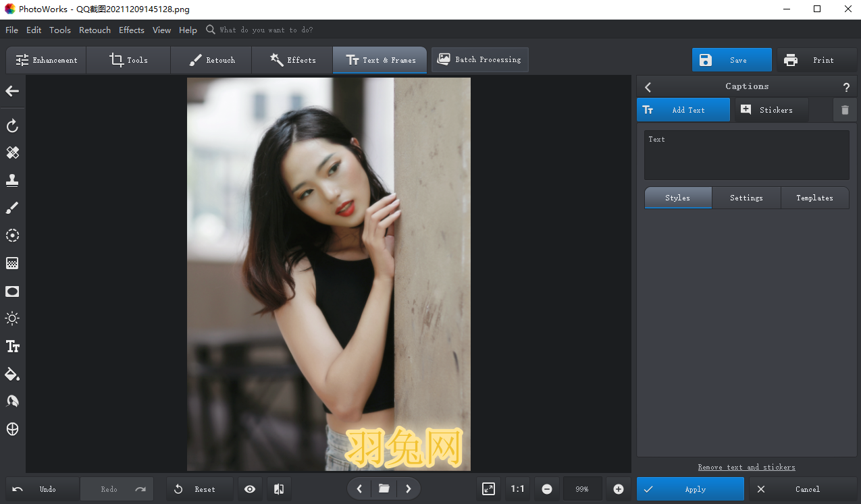Collapse Captions panel with back chevron
This screenshot has width=861, height=504.
648,87
